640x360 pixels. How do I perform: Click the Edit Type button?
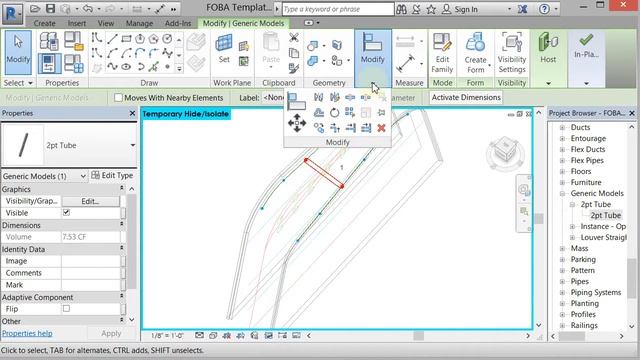point(112,175)
